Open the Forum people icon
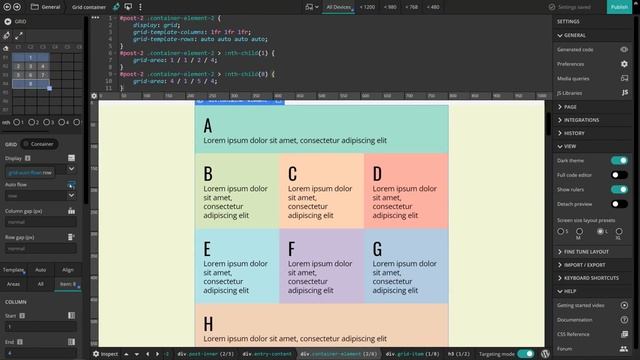Screen dimensions: 640x360 624,349
